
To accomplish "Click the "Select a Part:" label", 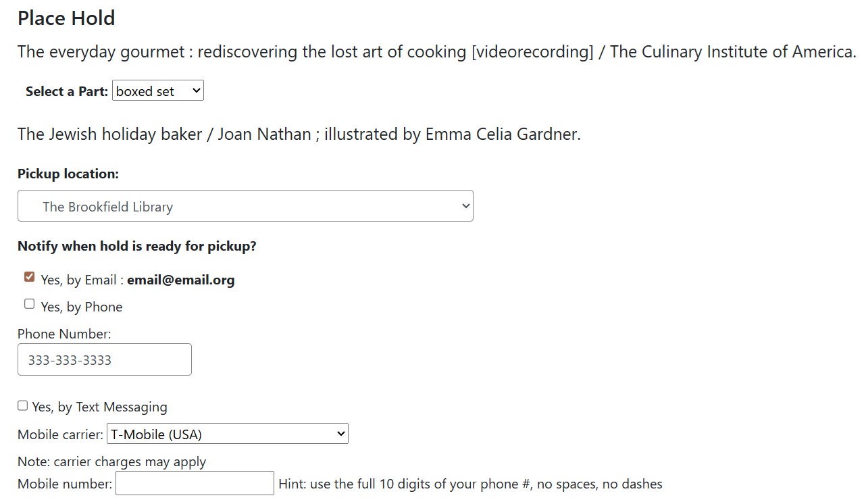I will tap(66, 91).
